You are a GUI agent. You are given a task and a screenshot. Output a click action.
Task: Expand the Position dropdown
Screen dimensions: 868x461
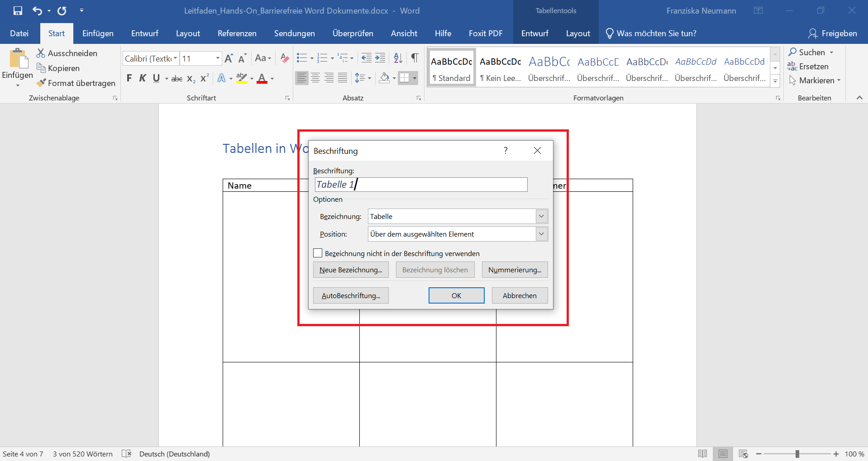(x=541, y=234)
